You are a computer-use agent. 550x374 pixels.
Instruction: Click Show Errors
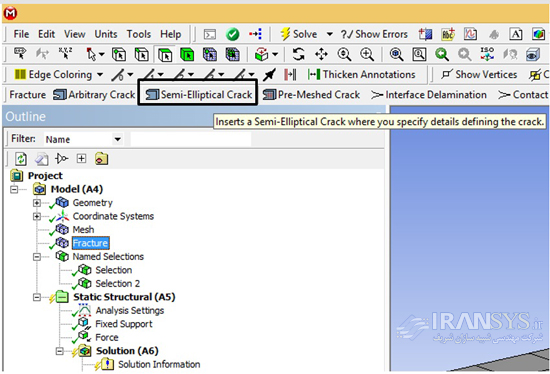[374, 34]
